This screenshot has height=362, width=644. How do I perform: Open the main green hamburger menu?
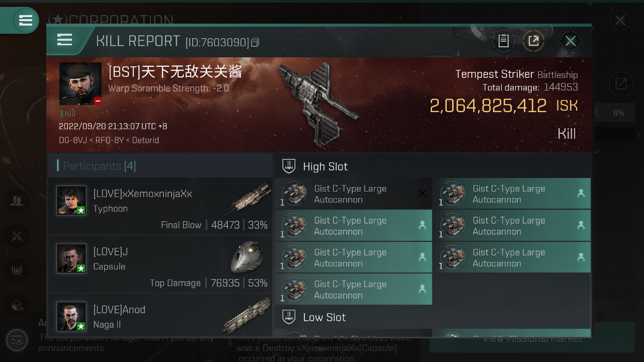pos(26,20)
